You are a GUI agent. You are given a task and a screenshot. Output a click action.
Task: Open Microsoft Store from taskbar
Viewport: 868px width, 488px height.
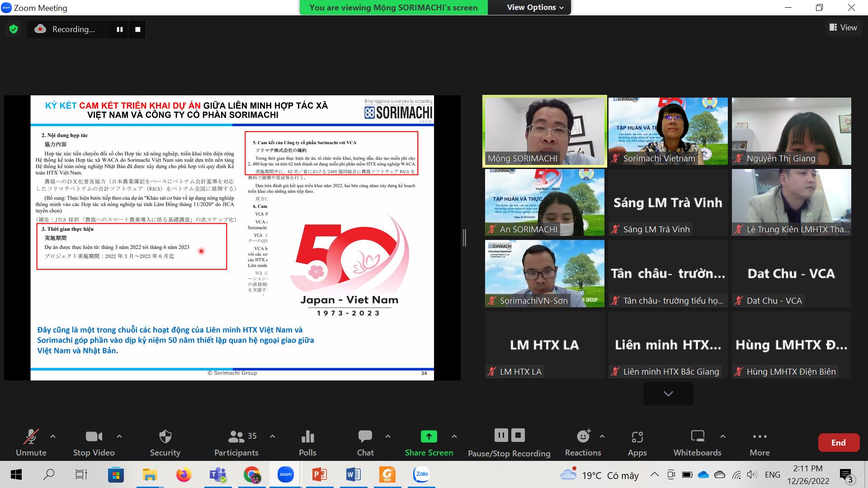pos(116,474)
